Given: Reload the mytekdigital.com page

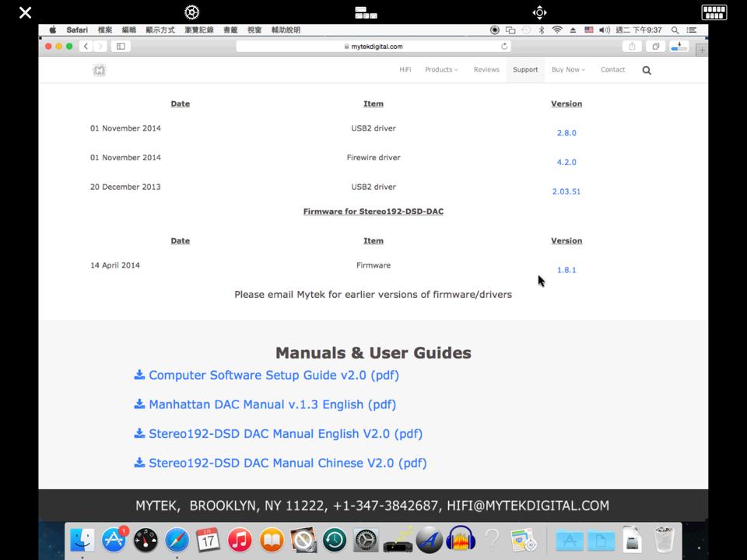Looking at the screenshot, I should 504,46.
